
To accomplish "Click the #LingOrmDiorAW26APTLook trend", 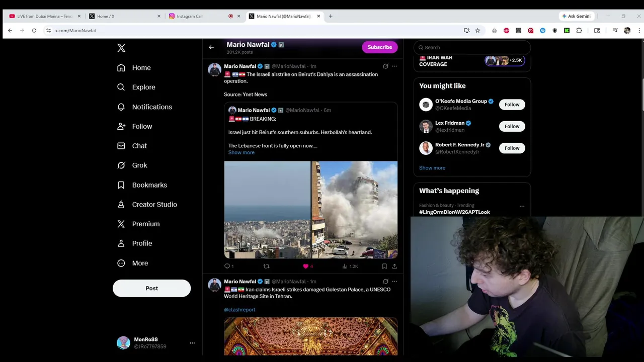I will (454, 212).
